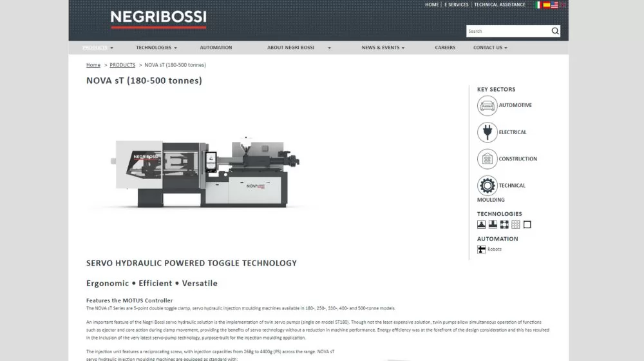
Task: Open the NEWS & EVENTS item
Action: pyautogui.click(x=381, y=48)
